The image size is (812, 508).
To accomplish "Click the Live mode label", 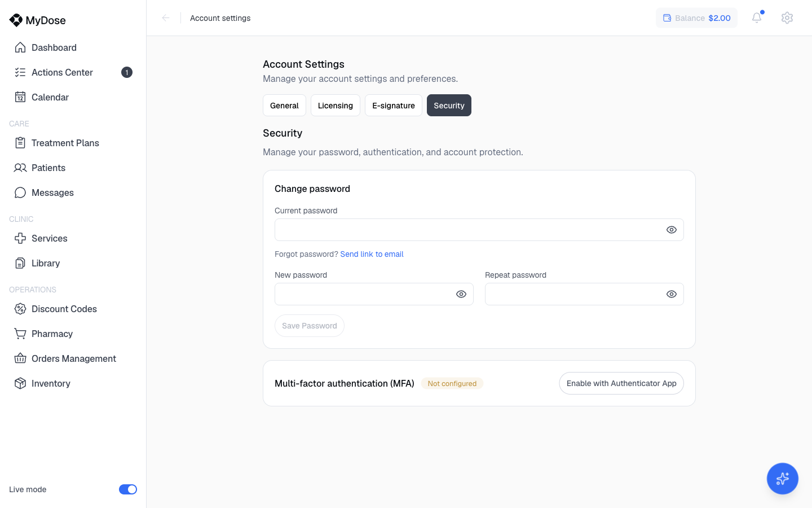I will click(28, 489).
